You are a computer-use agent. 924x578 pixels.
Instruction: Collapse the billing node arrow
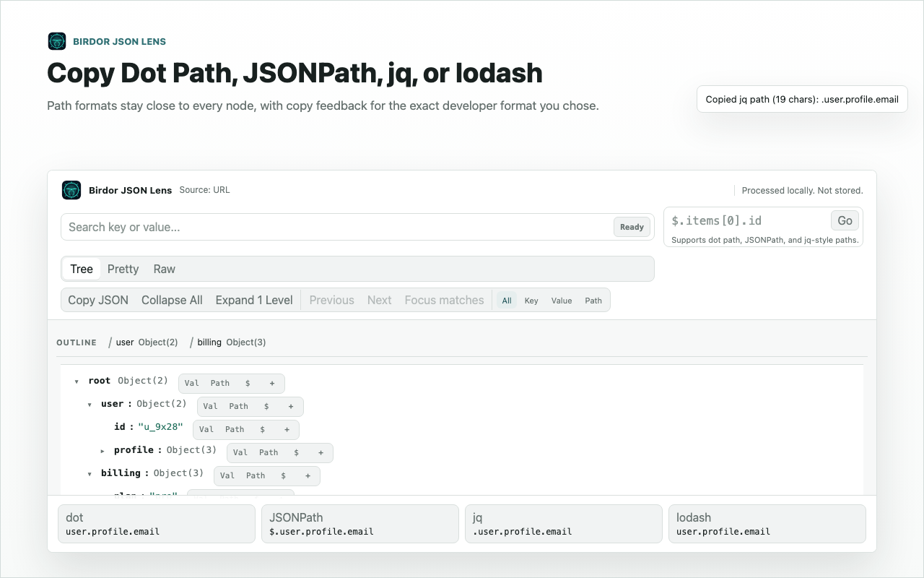(x=90, y=474)
